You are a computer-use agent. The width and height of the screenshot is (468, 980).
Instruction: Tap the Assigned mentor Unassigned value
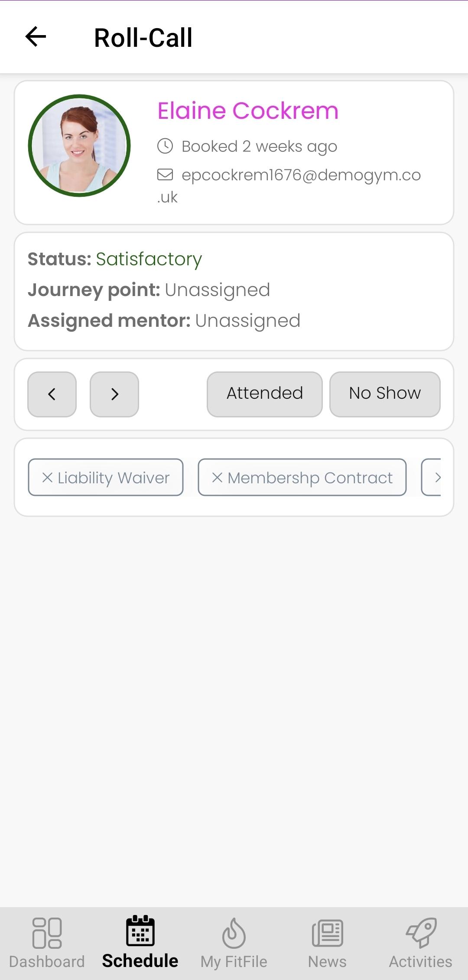coord(247,321)
